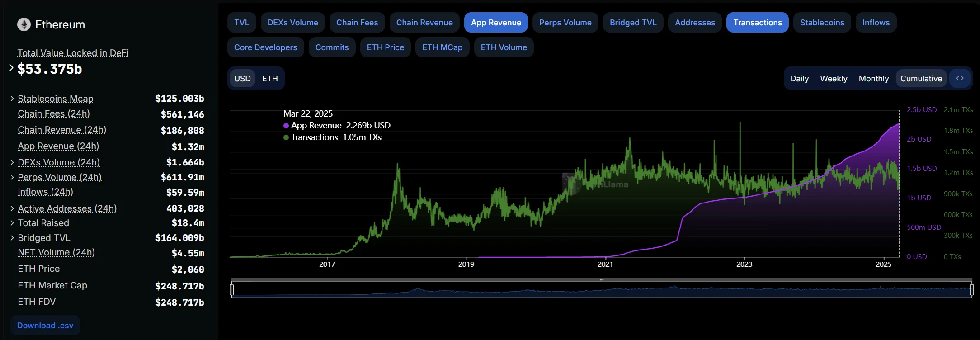Image resolution: width=980 pixels, height=340 pixels.
Task: Click the Chain Revenue (24h) label
Action: [x=62, y=130]
